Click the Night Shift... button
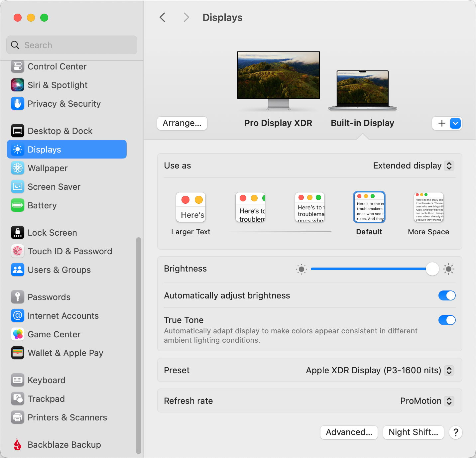This screenshot has height=458, width=476. tap(413, 432)
